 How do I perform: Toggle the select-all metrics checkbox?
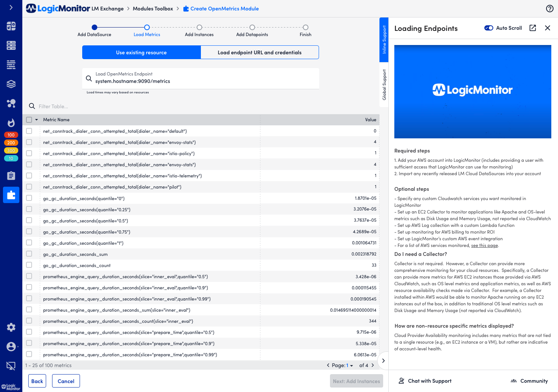(x=29, y=120)
